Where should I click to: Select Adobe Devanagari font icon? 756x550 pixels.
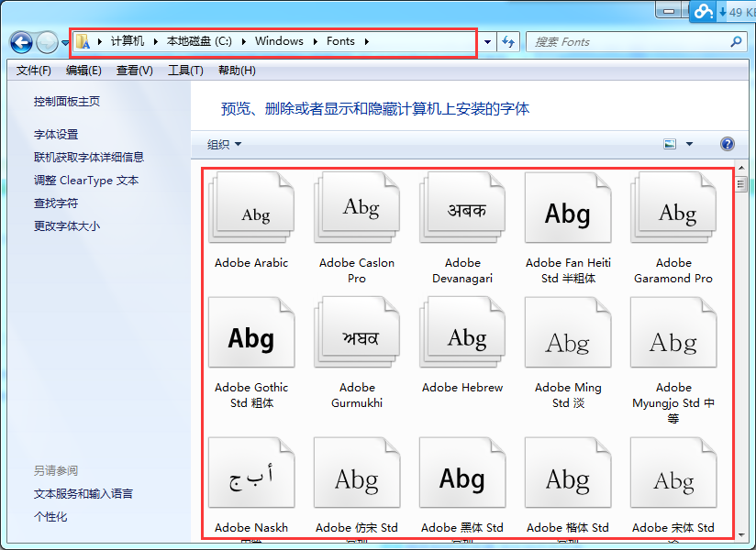462,207
